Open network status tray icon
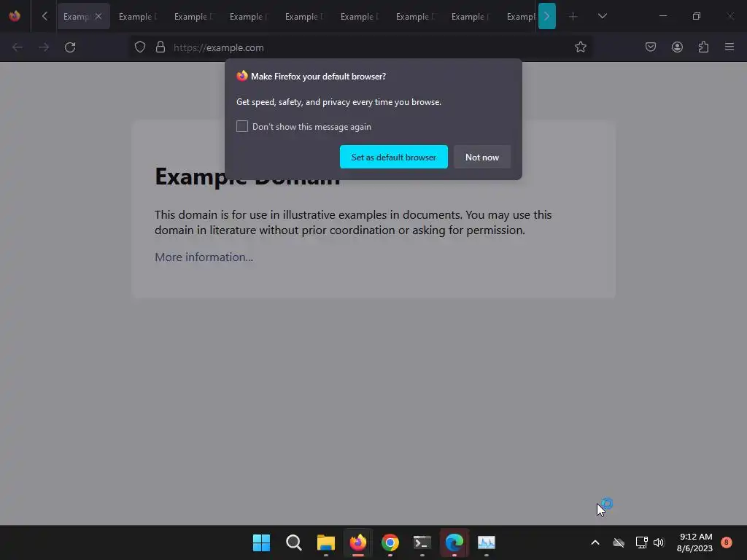The height and width of the screenshot is (560, 747). click(641, 542)
